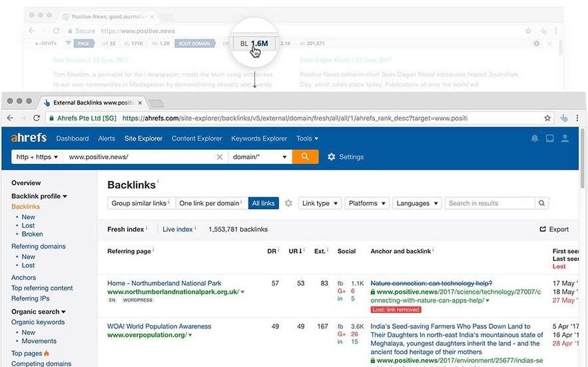Switch to the Fresh index
Image resolution: width=588 pixels, height=367 pixels.
[127, 229]
